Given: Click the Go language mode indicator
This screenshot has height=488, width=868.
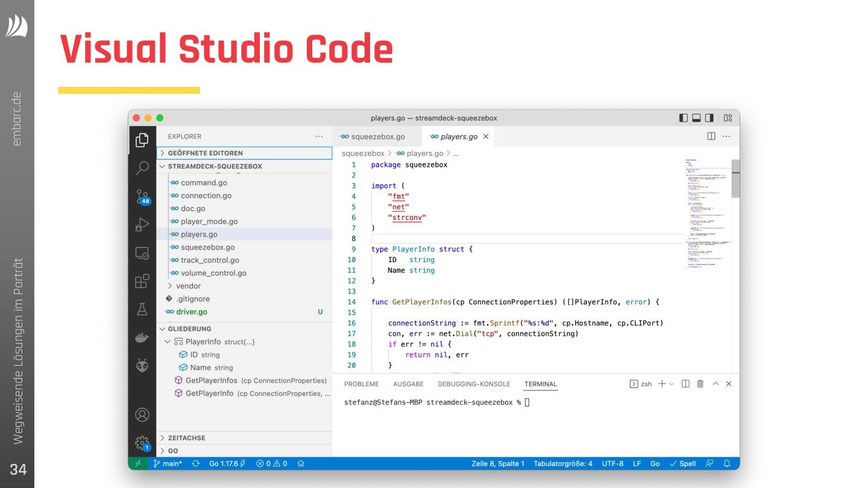Looking at the screenshot, I should pyautogui.click(x=655, y=463).
